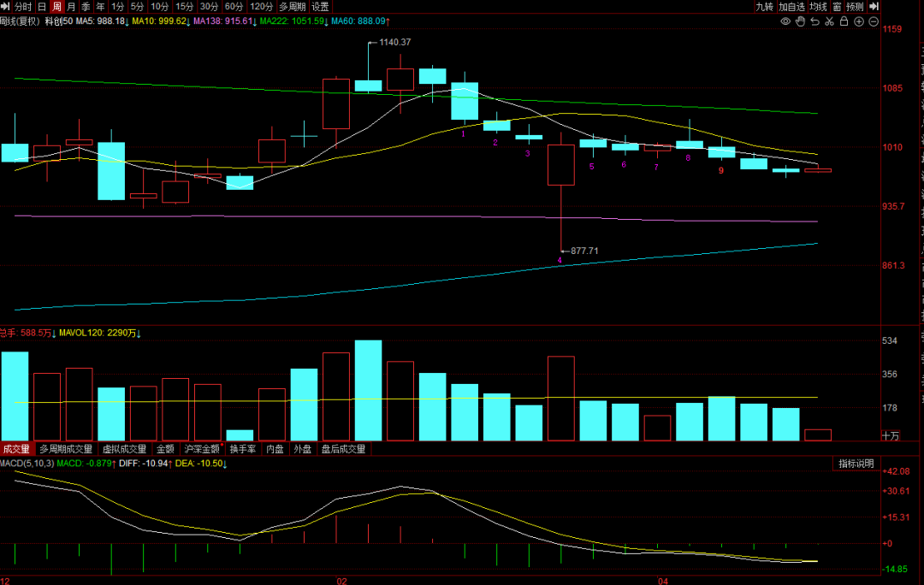Select the 1分 one-minute period
This screenshot has width=924, height=585.
coord(118,7)
